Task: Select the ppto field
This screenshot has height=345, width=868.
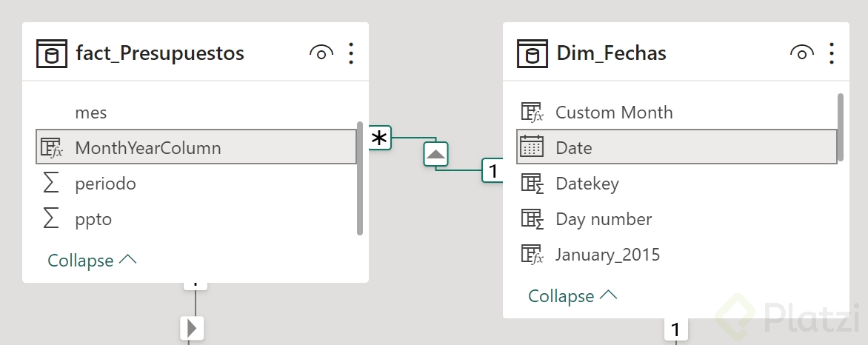Action: click(196, 218)
